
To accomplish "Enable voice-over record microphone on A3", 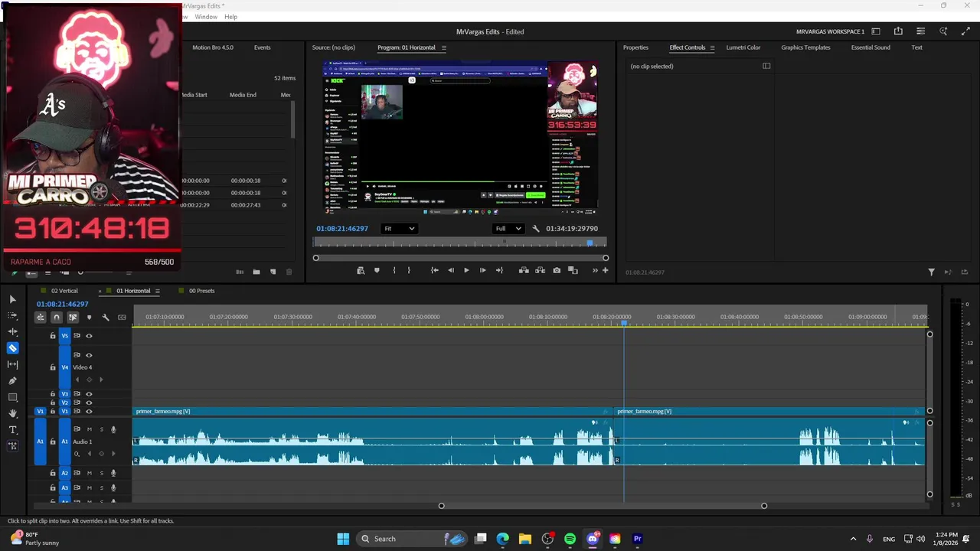I will pyautogui.click(x=113, y=487).
